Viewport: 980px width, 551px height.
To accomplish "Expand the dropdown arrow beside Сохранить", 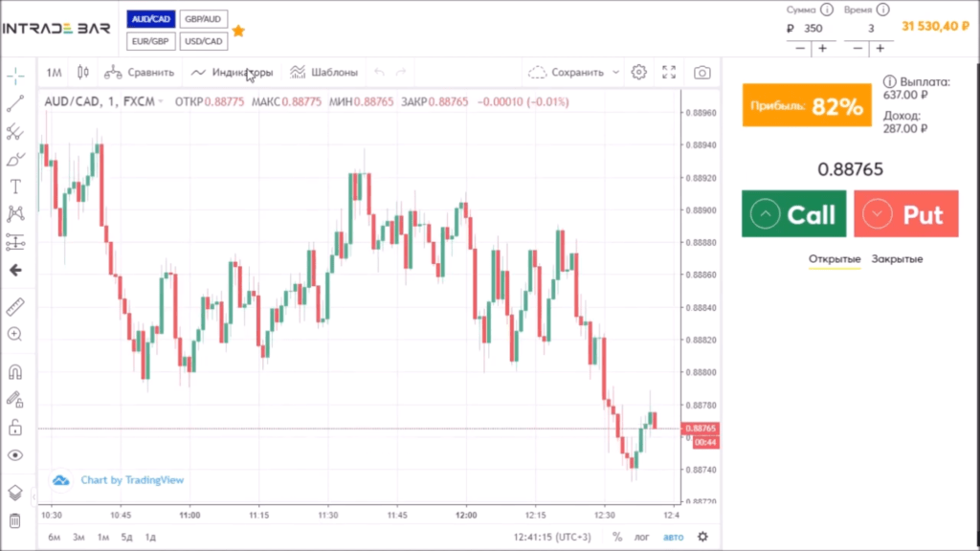I will 615,72.
